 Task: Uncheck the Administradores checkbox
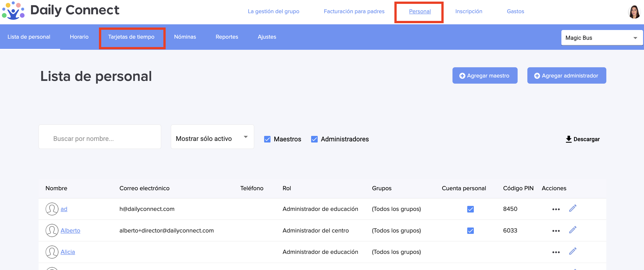(314, 139)
